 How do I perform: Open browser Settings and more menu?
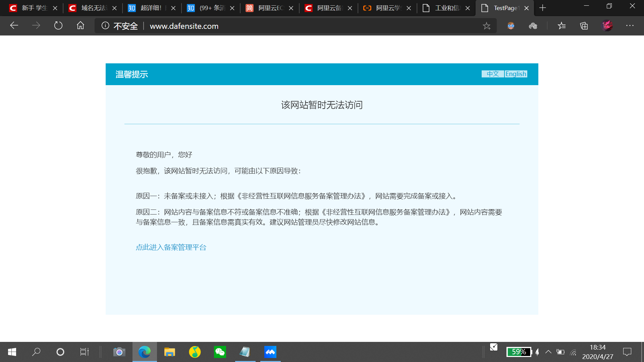coord(630,25)
